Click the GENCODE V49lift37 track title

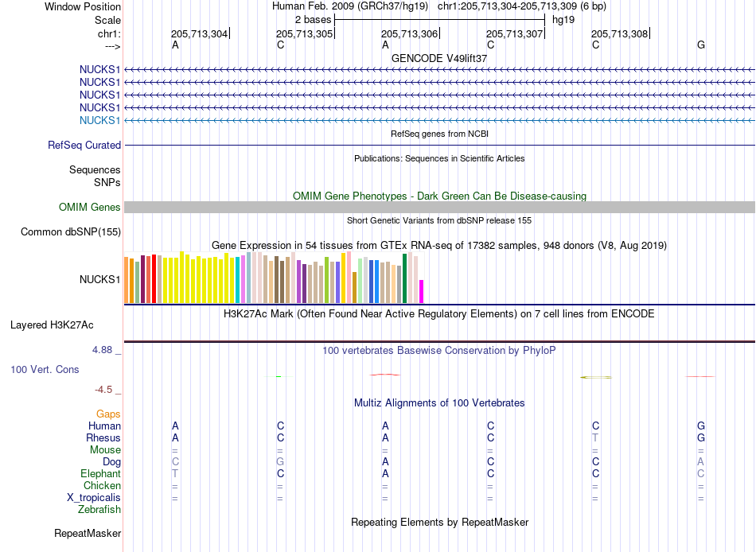[439, 58]
